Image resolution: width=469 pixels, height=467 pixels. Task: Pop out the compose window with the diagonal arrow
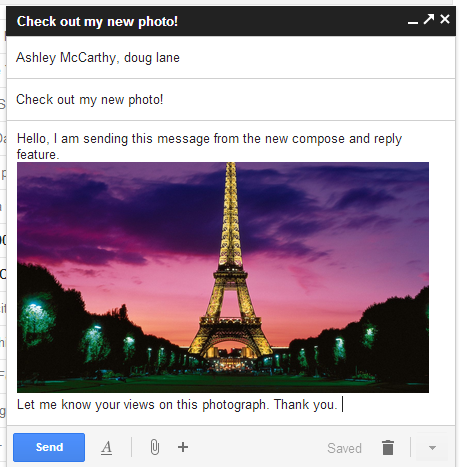pos(429,19)
